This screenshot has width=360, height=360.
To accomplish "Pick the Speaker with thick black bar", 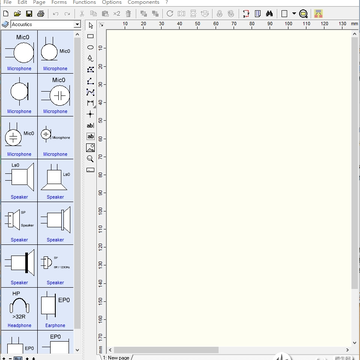I will pos(19,266).
